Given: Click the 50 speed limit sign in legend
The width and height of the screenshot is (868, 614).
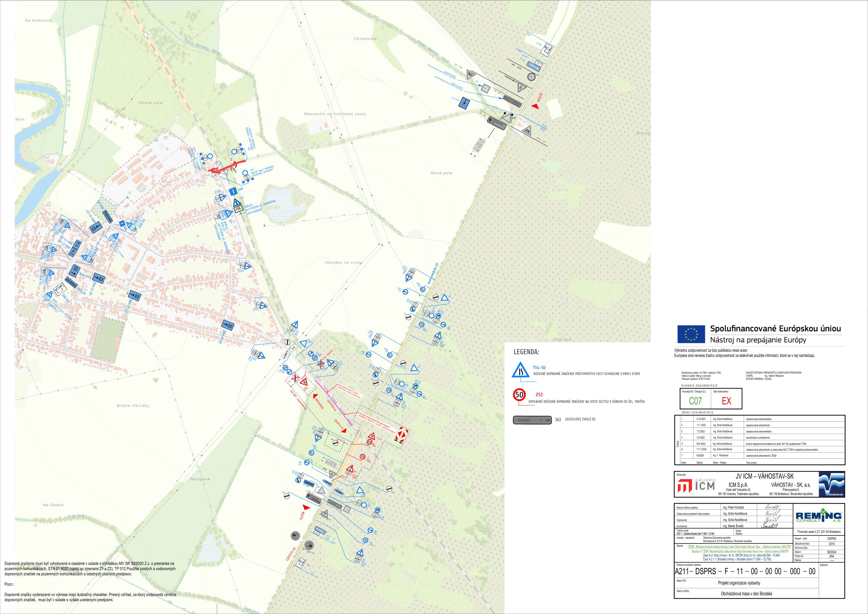Looking at the screenshot, I should (519, 395).
